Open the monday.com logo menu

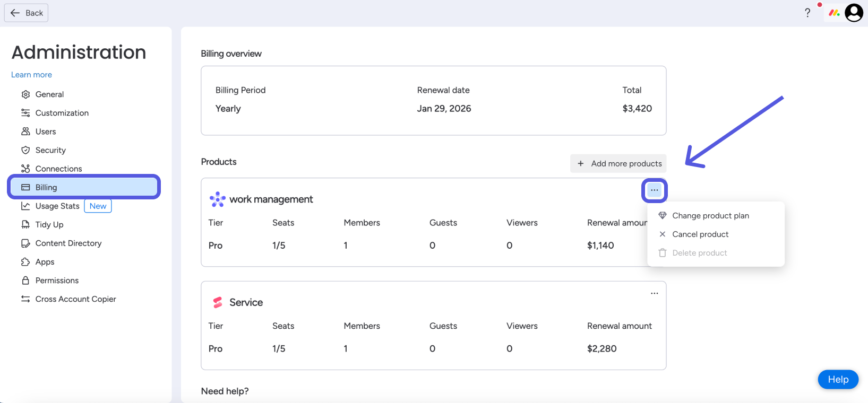tap(834, 13)
